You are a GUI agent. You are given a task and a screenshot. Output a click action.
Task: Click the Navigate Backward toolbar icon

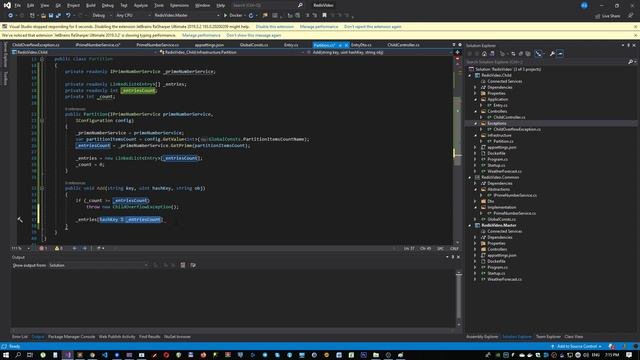[x=10, y=16]
